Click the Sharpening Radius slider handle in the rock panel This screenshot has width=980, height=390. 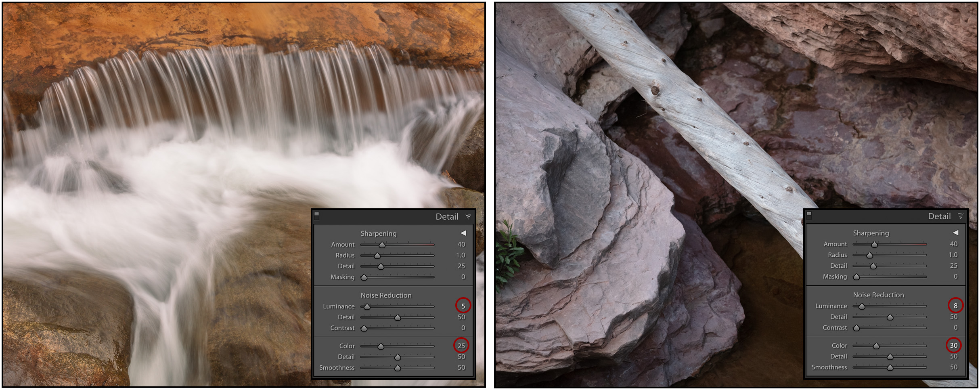pos(870,255)
